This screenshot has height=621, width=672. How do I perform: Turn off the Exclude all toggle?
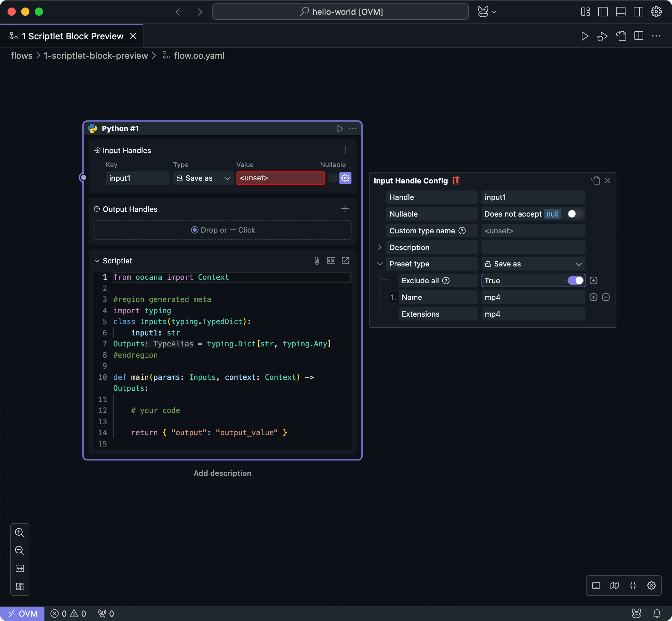576,280
